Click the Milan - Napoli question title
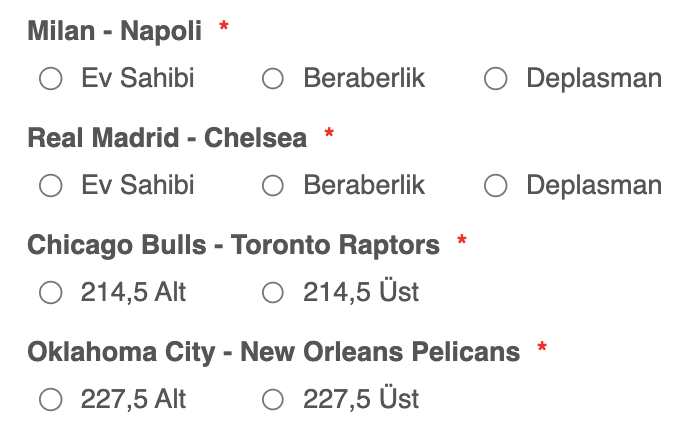Screen dimensions: 690x430 [x=114, y=31]
